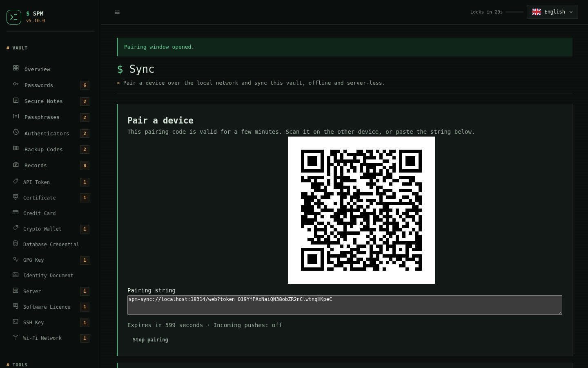Click the Records clipboard icon

coord(16,164)
